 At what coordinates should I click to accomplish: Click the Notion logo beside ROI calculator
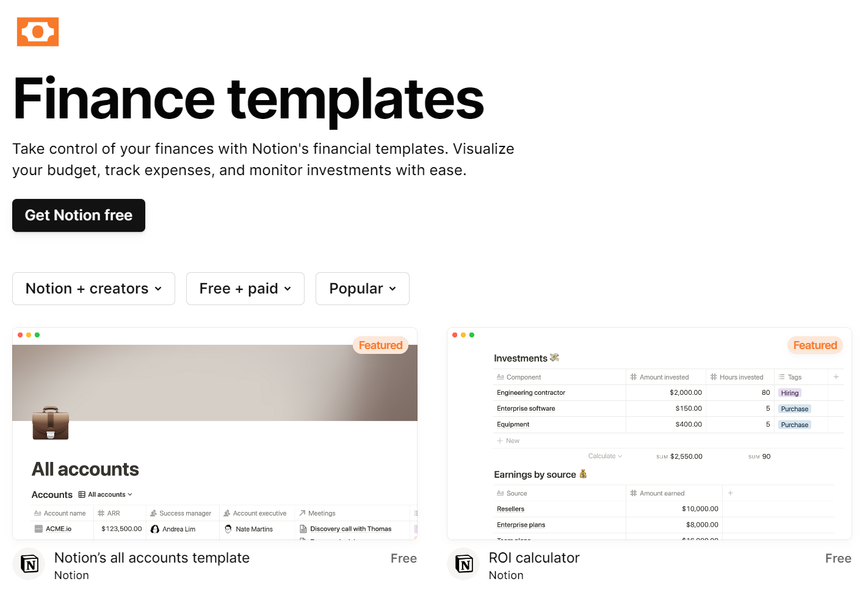tap(464, 564)
